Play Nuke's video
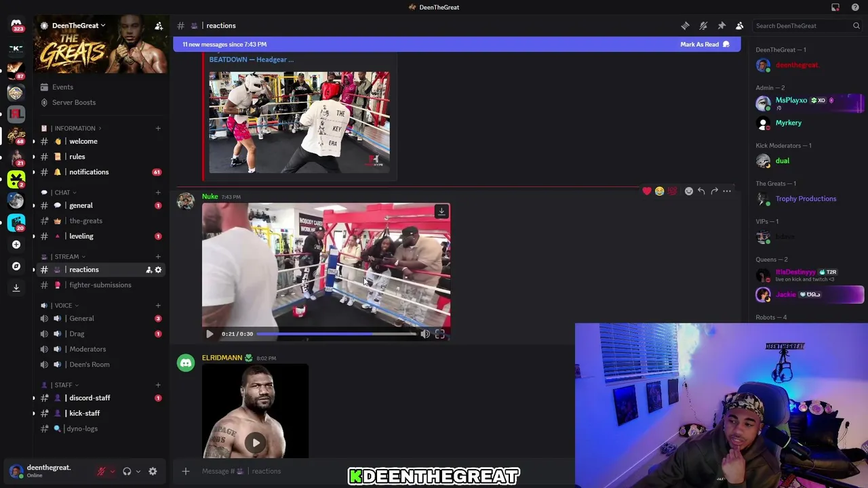Viewport: 868px width, 488px height. tap(210, 333)
